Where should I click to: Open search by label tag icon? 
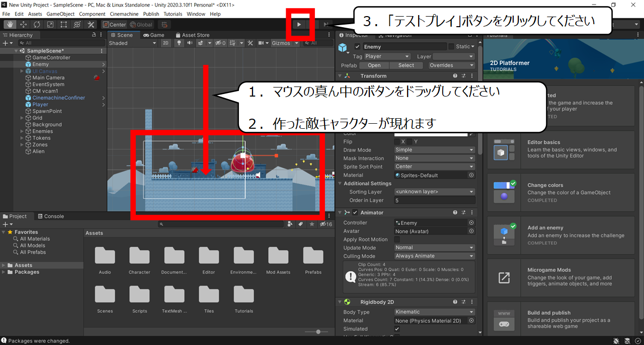point(300,224)
